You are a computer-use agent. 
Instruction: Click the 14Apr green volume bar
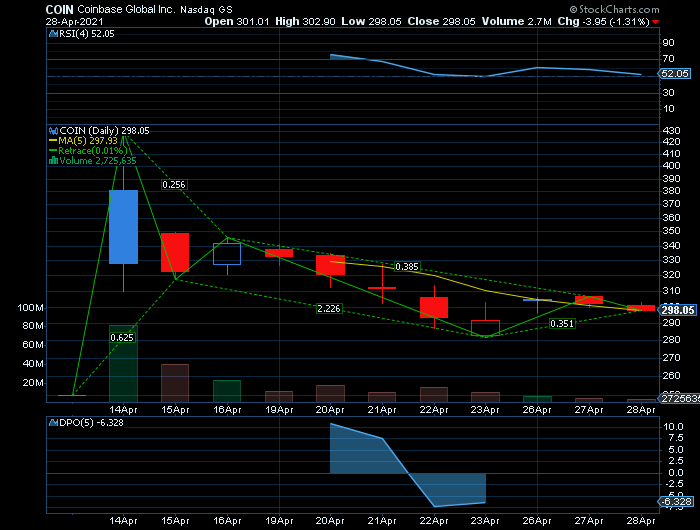pyautogui.click(x=123, y=363)
